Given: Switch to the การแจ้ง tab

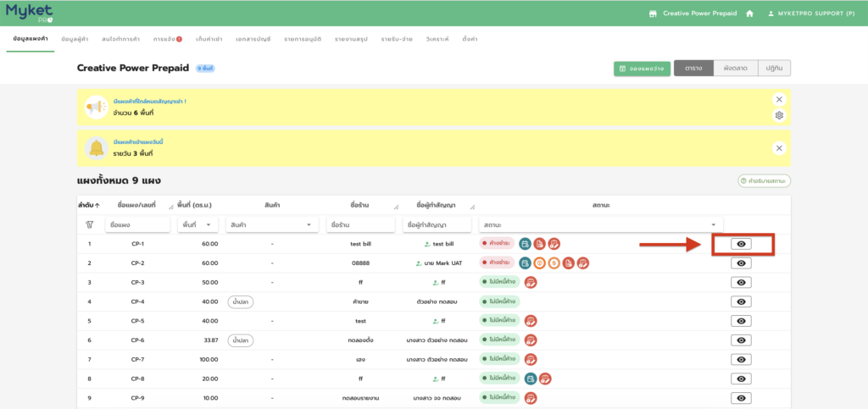Looking at the screenshot, I should (x=167, y=40).
